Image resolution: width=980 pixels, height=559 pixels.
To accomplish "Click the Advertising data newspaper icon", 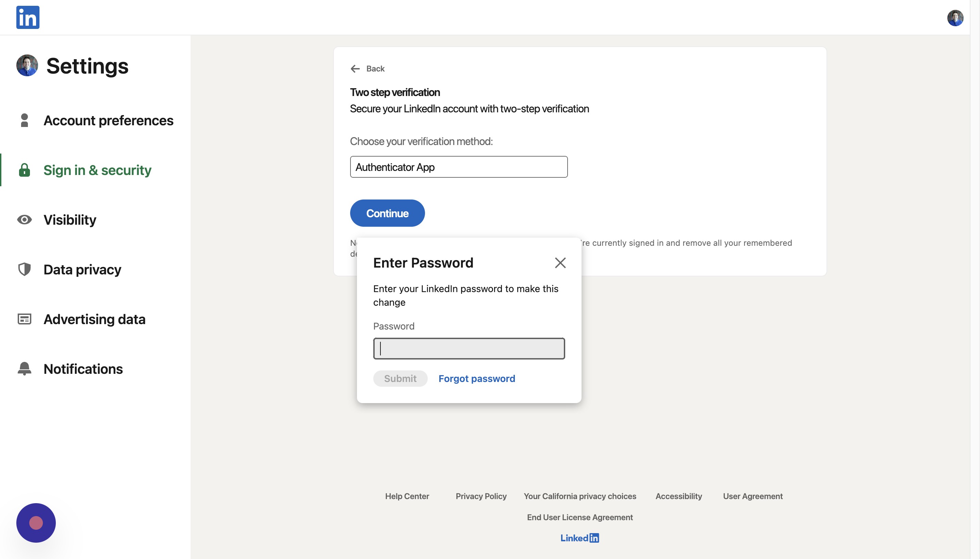I will click(x=24, y=319).
